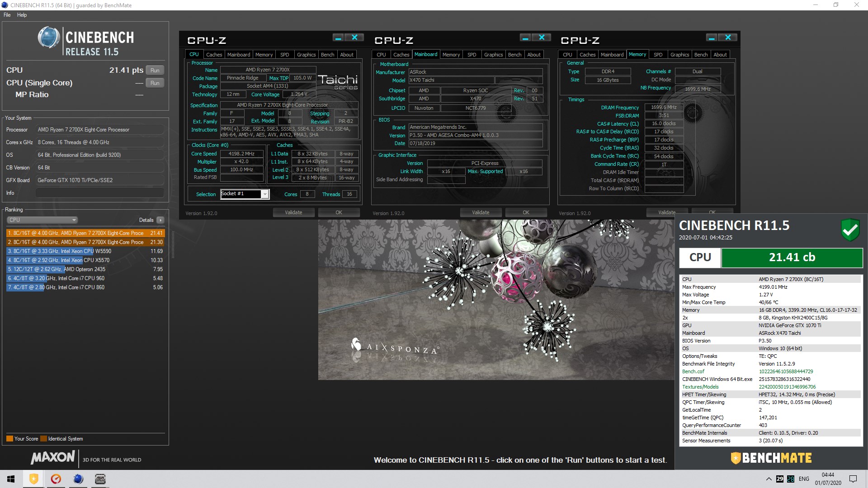Viewport: 868px width, 488px height.
Task: Open About tab in first CPU-Z window
Action: pos(347,55)
